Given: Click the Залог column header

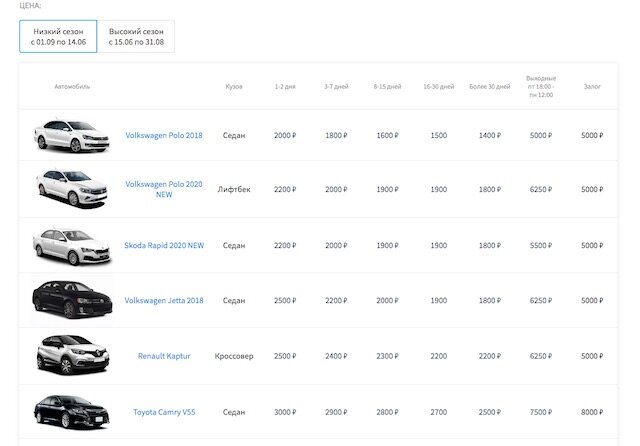Looking at the screenshot, I should pyautogui.click(x=592, y=87).
